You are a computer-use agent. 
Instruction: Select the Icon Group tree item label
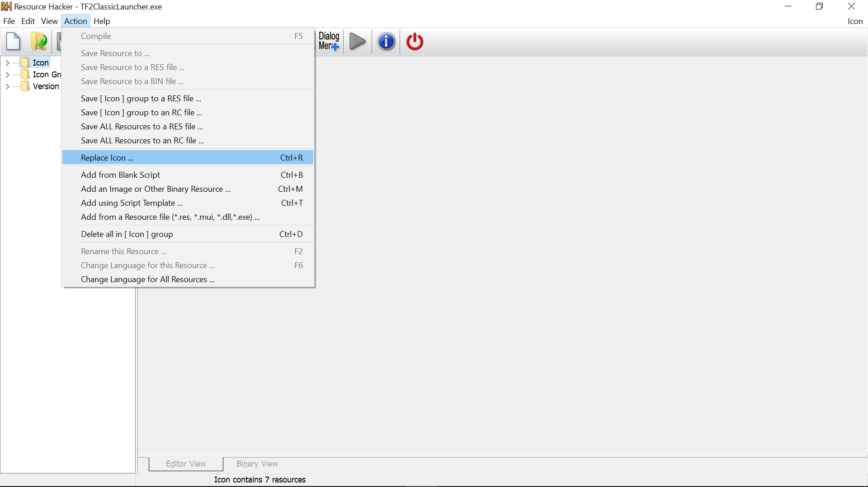47,75
